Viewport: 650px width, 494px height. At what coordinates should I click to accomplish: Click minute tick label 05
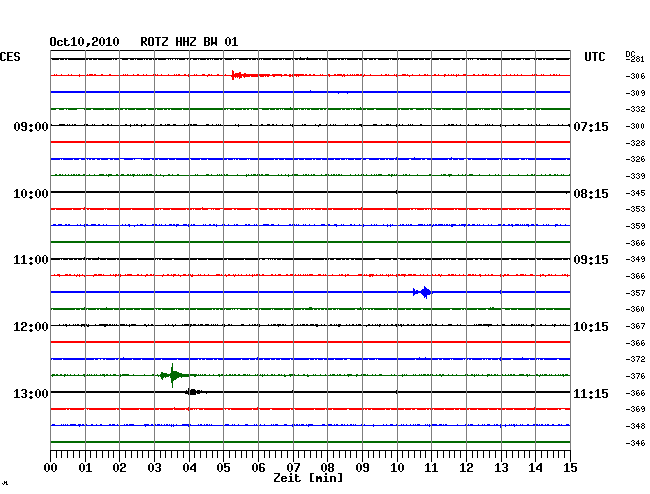(223, 468)
